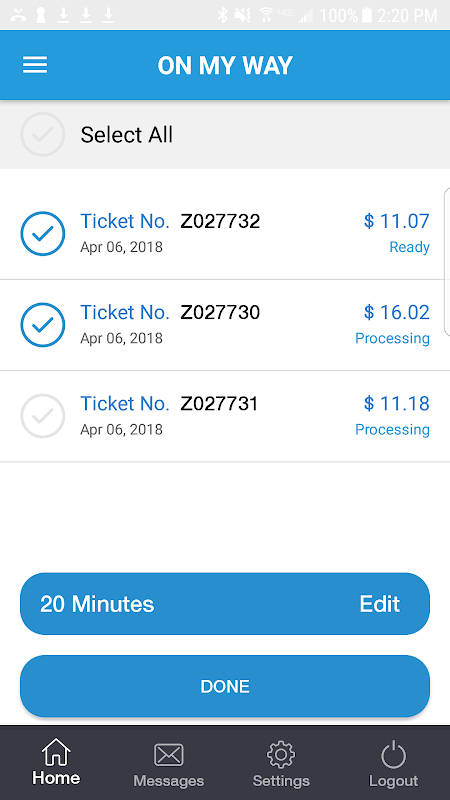The height and width of the screenshot is (800, 450).
Task: Tap the Edit label
Action: point(380,604)
